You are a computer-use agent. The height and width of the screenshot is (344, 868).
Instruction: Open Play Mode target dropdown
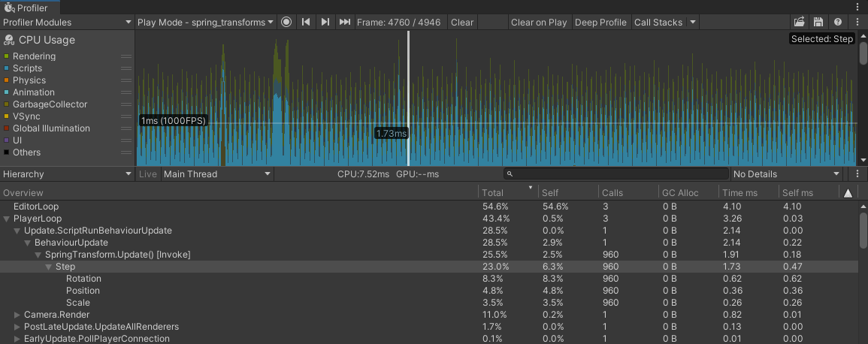(x=205, y=22)
